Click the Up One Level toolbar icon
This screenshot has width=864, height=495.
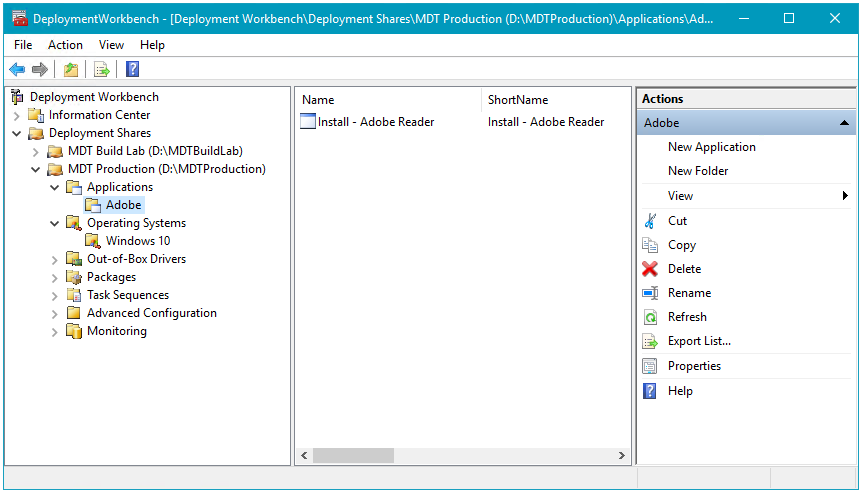(70, 69)
